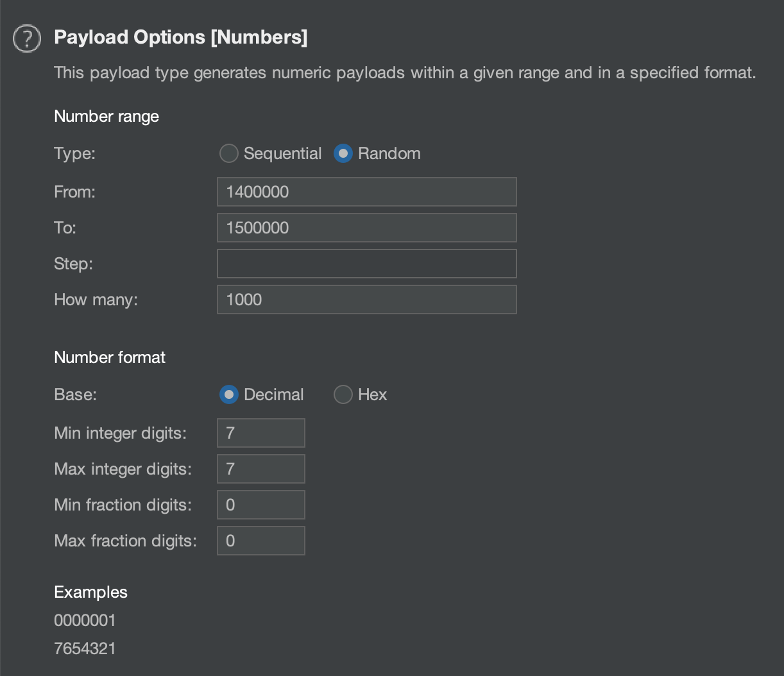Click the From value field

tap(366, 192)
